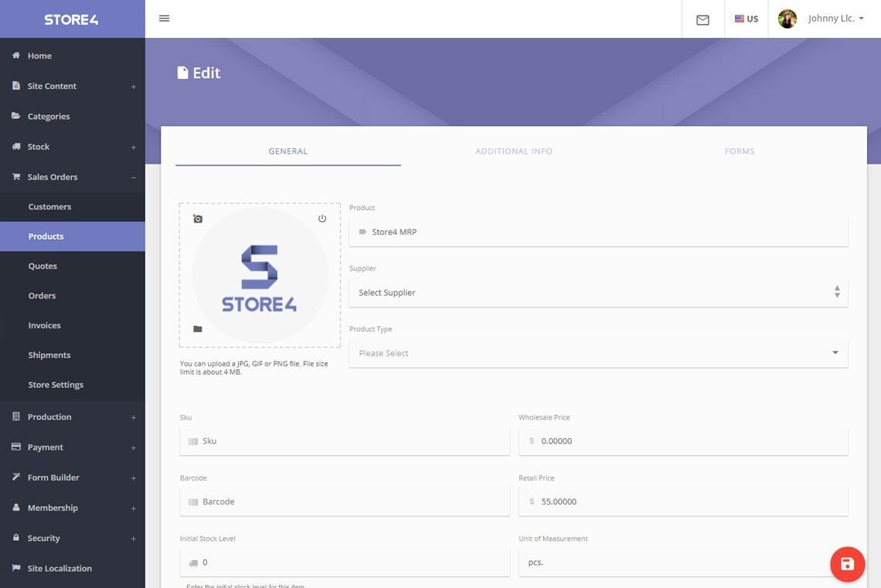The width and height of the screenshot is (881, 588).
Task: Click the Unit of Measurement field
Action: point(683,563)
